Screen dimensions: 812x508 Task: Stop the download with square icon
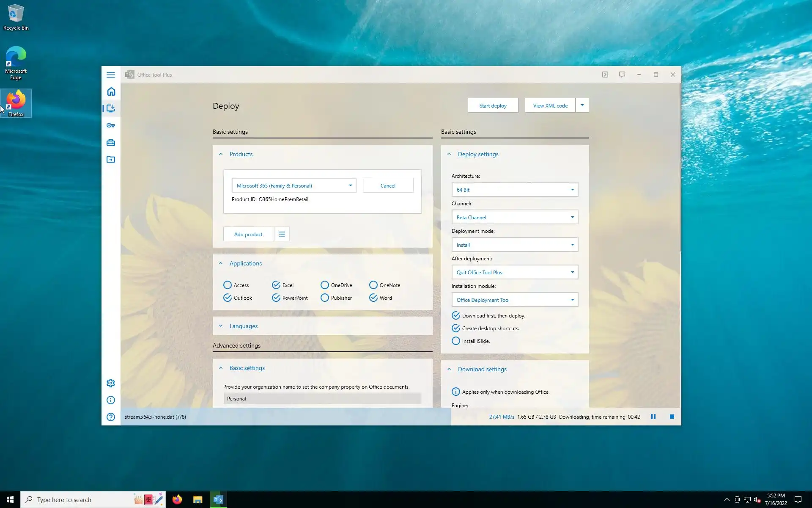[672, 417]
